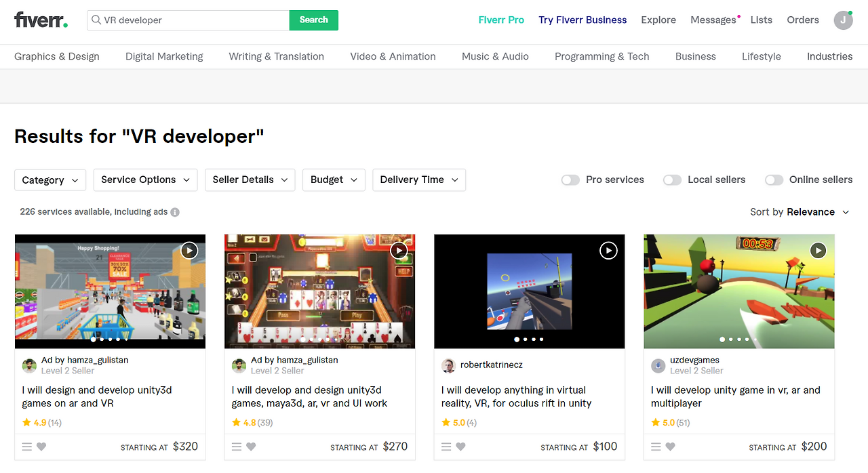Click the Fiverr logo to go home
868x473 pixels.
coord(41,20)
